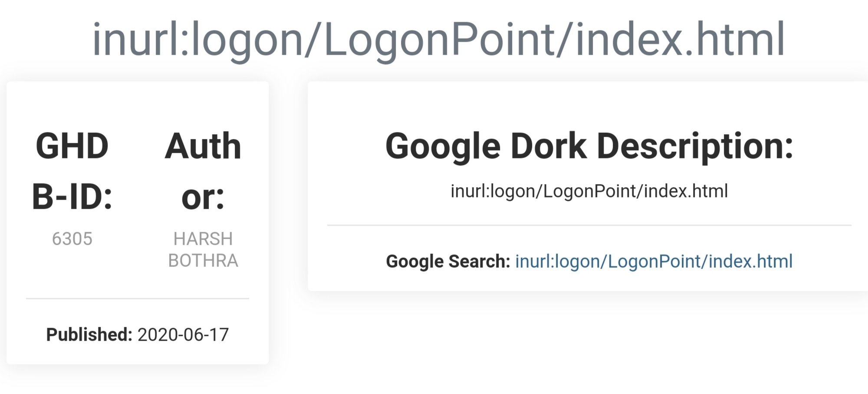The width and height of the screenshot is (868, 394).
Task: Click the 'or:' line of the Author heading
Action: coord(203,198)
